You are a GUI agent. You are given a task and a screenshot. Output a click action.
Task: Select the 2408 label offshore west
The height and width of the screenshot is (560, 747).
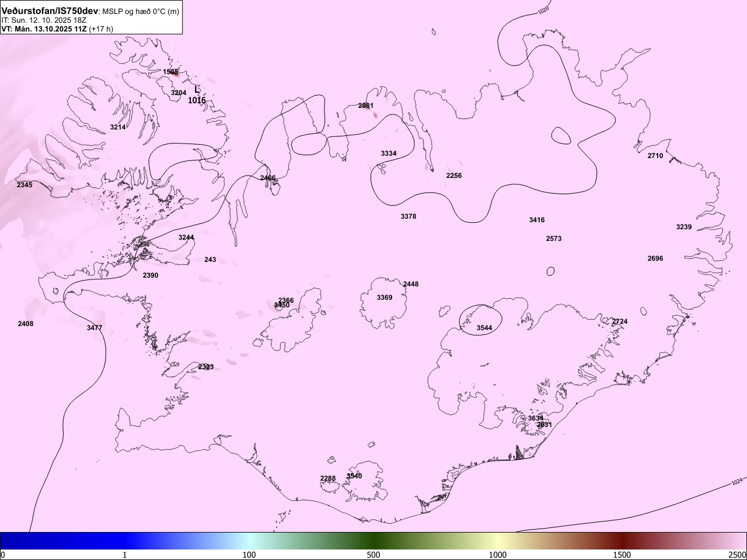(x=26, y=324)
